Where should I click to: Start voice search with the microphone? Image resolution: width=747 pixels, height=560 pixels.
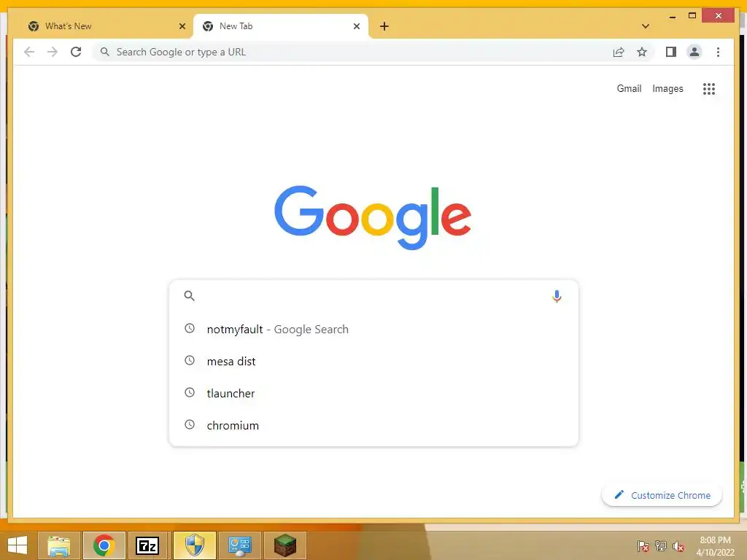tap(557, 296)
